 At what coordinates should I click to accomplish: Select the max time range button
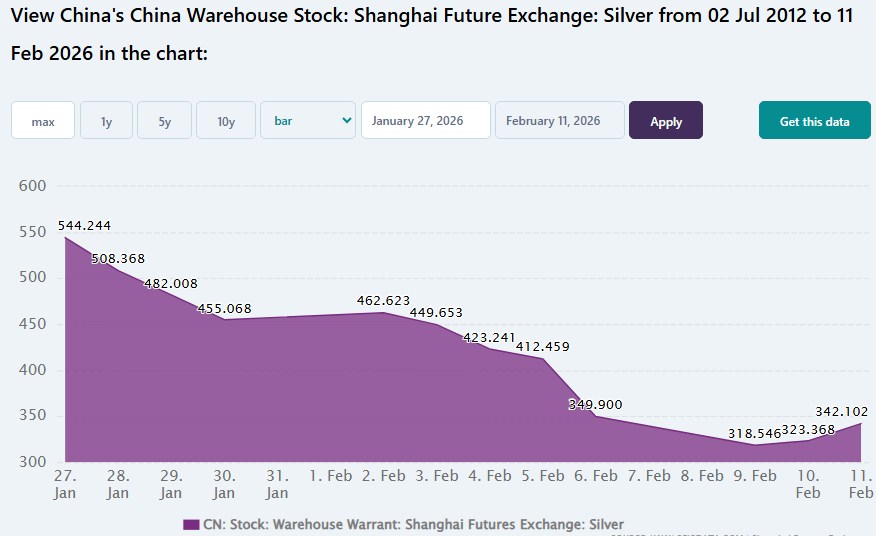[43, 121]
